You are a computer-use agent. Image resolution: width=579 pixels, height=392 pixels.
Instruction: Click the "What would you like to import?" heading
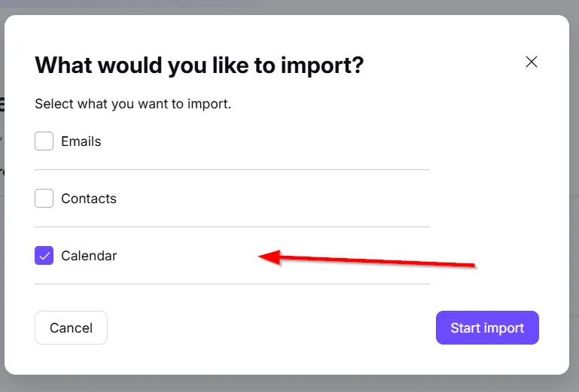pyautogui.click(x=200, y=65)
